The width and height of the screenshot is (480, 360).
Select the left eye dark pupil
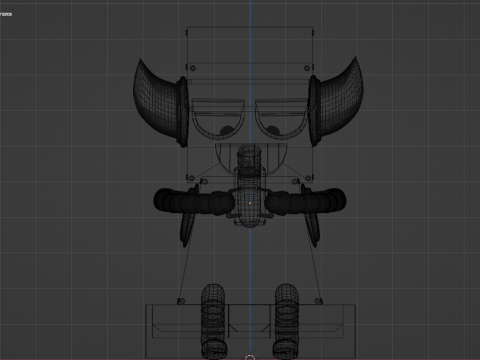[227, 131]
